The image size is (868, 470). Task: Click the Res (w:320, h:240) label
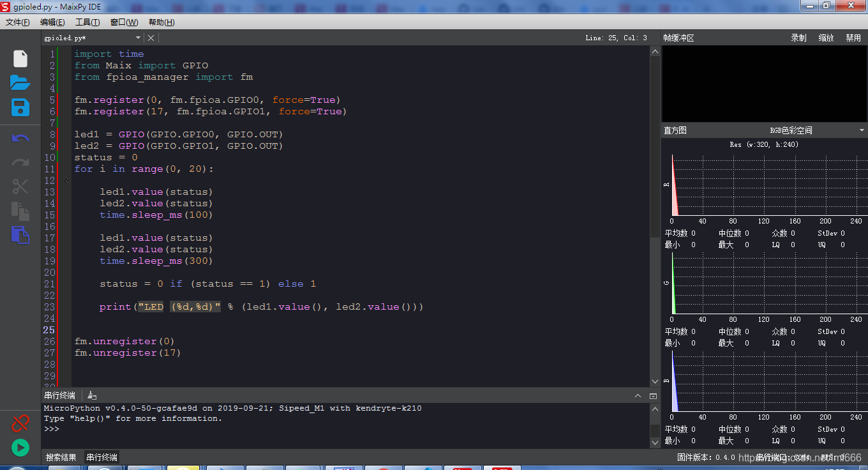[764, 144]
